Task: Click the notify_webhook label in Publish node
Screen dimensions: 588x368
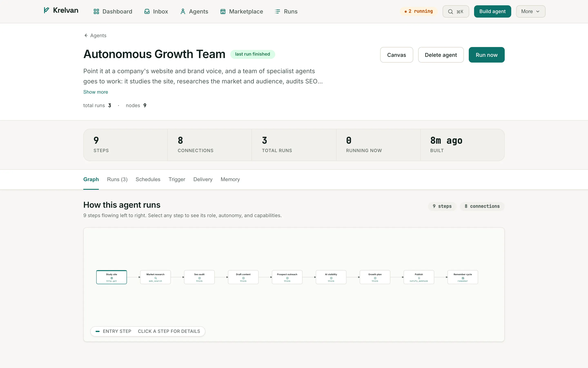Action: click(419, 281)
